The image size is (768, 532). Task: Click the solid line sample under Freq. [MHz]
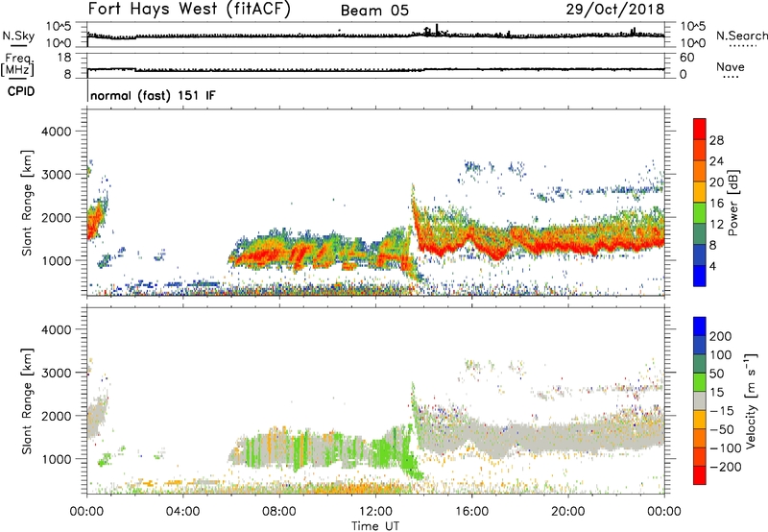point(17,79)
